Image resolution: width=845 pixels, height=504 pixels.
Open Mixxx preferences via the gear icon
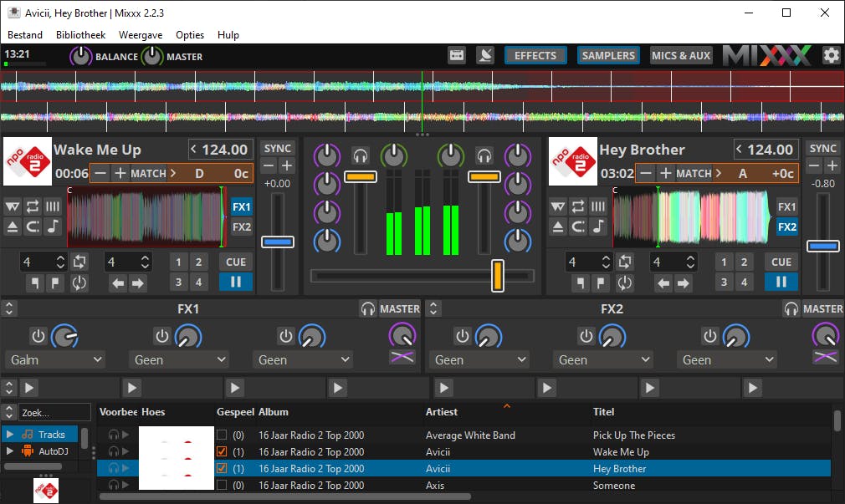click(x=832, y=55)
